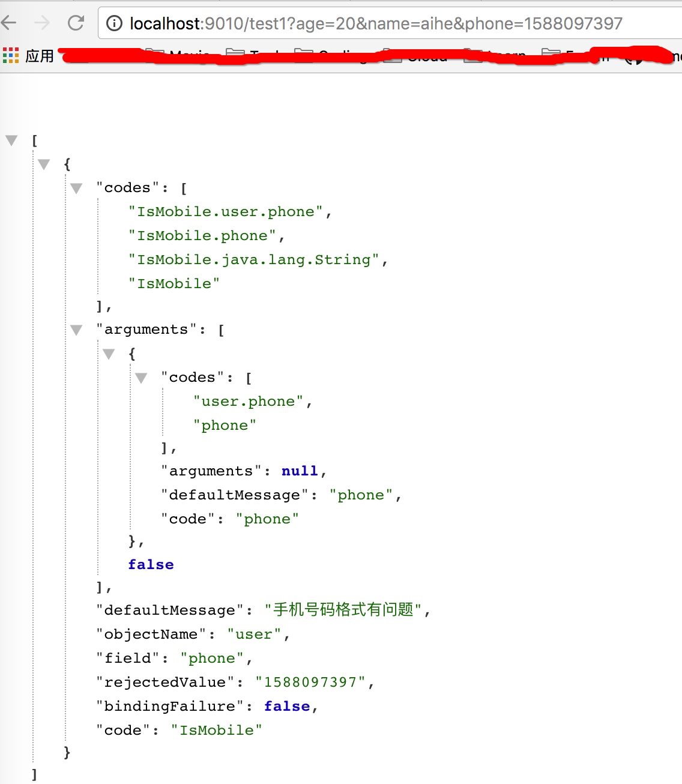Select rejectedValue "1588097397"
682x784 pixels.
[310, 683]
